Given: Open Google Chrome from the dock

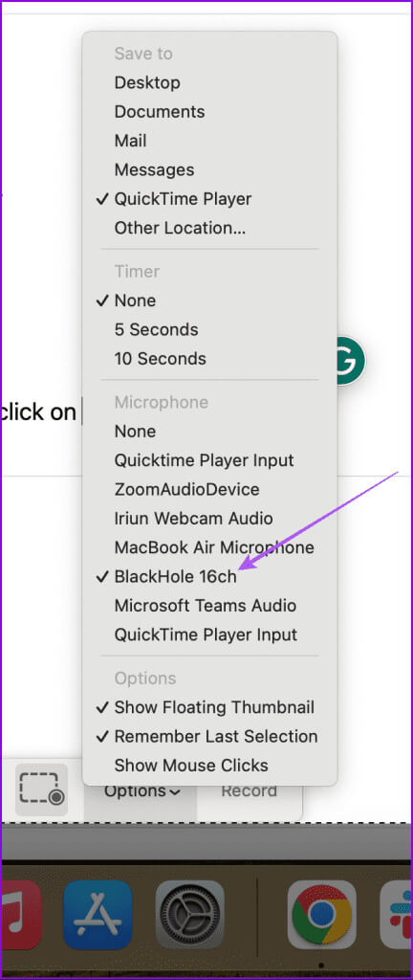Looking at the screenshot, I should [x=321, y=914].
